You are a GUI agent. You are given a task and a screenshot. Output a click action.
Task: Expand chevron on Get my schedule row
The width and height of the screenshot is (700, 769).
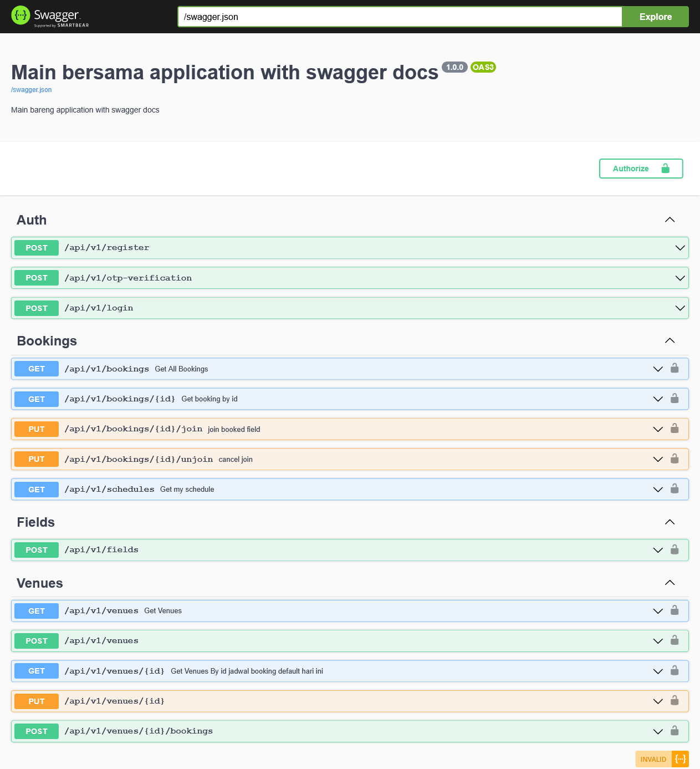pyautogui.click(x=658, y=490)
